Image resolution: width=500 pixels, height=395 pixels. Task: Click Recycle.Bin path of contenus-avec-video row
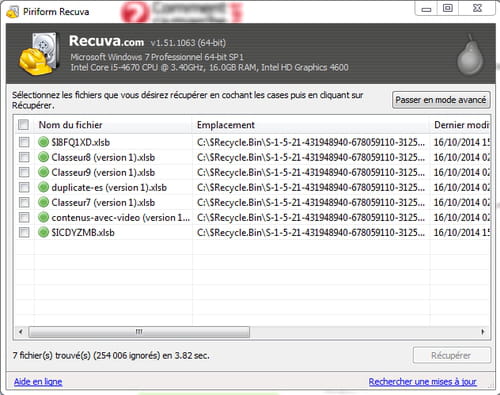(x=311, y=217)
